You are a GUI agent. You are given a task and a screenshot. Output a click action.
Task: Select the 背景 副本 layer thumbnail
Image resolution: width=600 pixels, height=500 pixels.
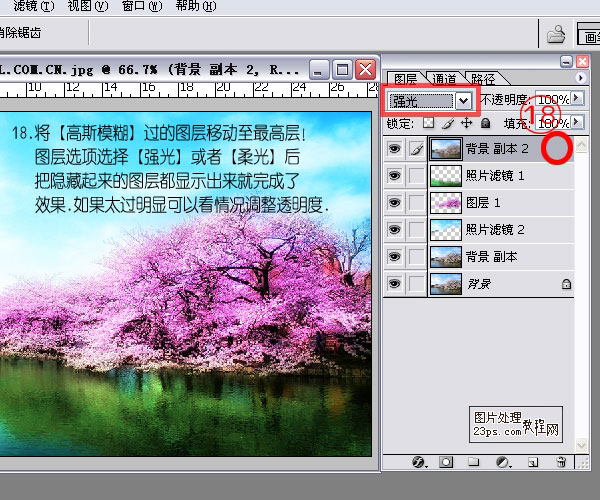tap(446, 257)
